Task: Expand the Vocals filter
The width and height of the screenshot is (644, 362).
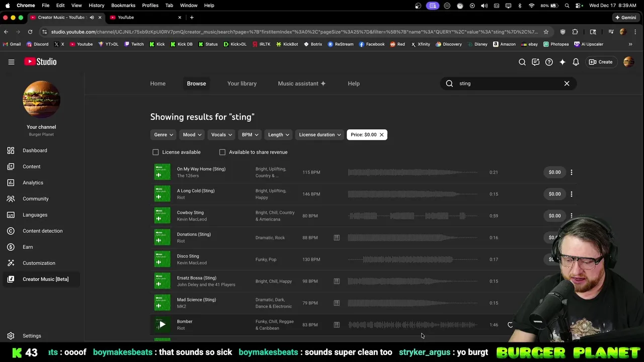Action: click(x=221, y=135)
